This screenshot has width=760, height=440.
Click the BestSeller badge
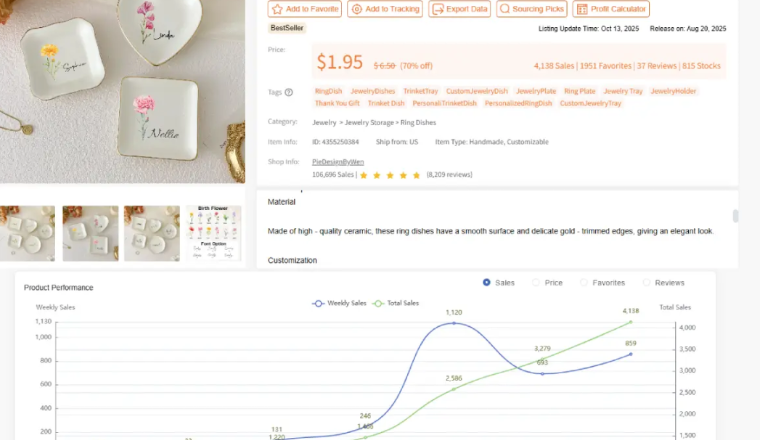tap(287, 28)
